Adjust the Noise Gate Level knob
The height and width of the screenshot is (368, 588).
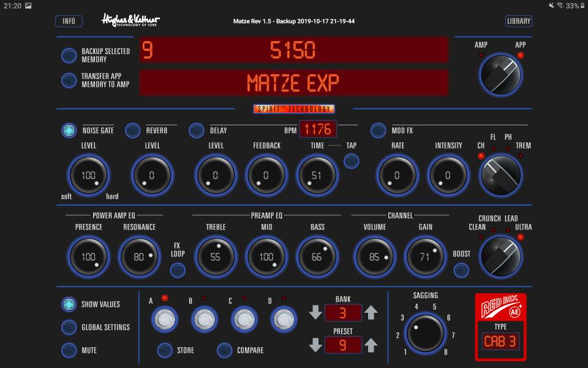click(88, 175)
